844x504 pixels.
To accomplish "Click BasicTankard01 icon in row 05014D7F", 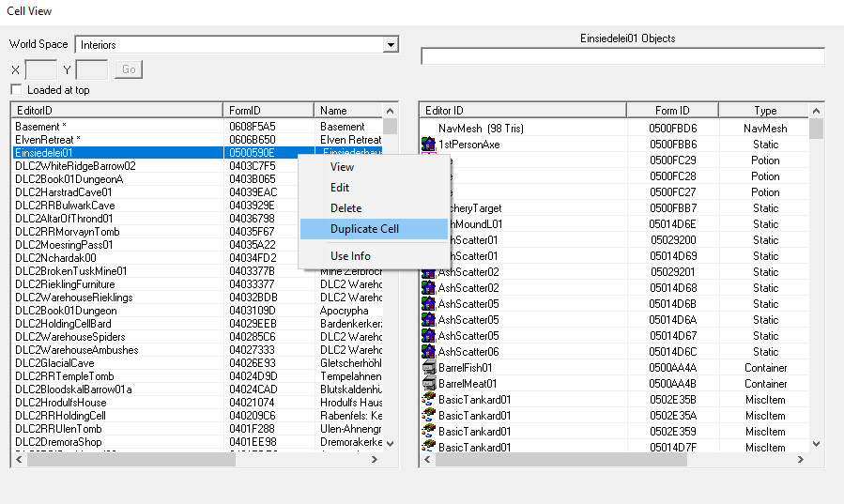I will point(429,448).
